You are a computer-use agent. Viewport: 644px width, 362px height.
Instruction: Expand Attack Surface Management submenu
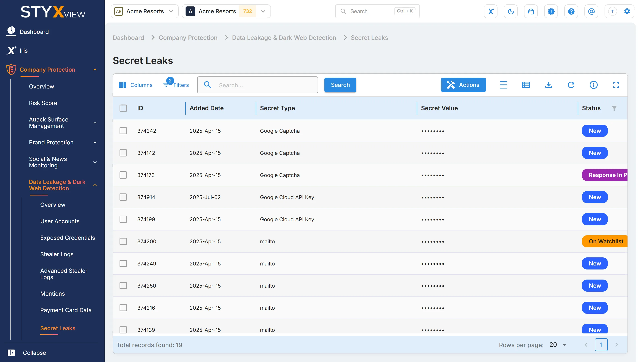click(95, 123)
